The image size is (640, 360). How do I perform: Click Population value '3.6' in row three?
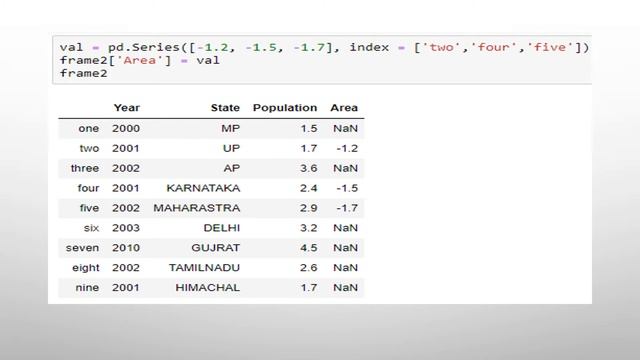pos(309,168)
